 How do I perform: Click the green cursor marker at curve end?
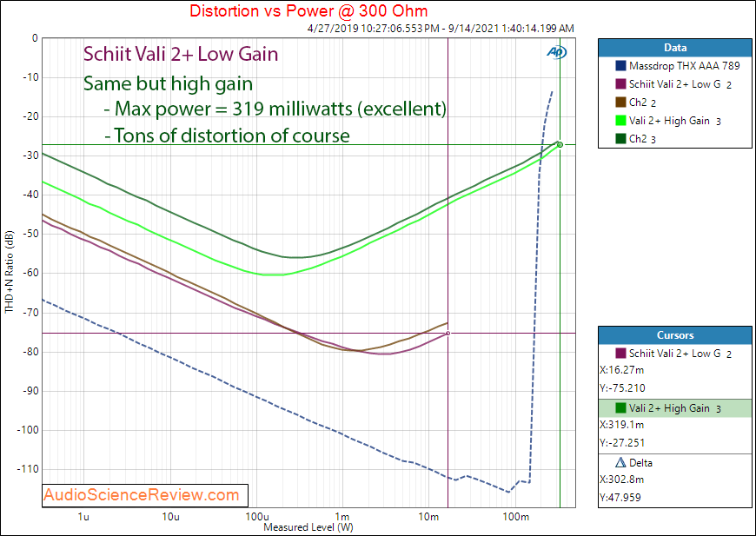[x=560, y=144]
